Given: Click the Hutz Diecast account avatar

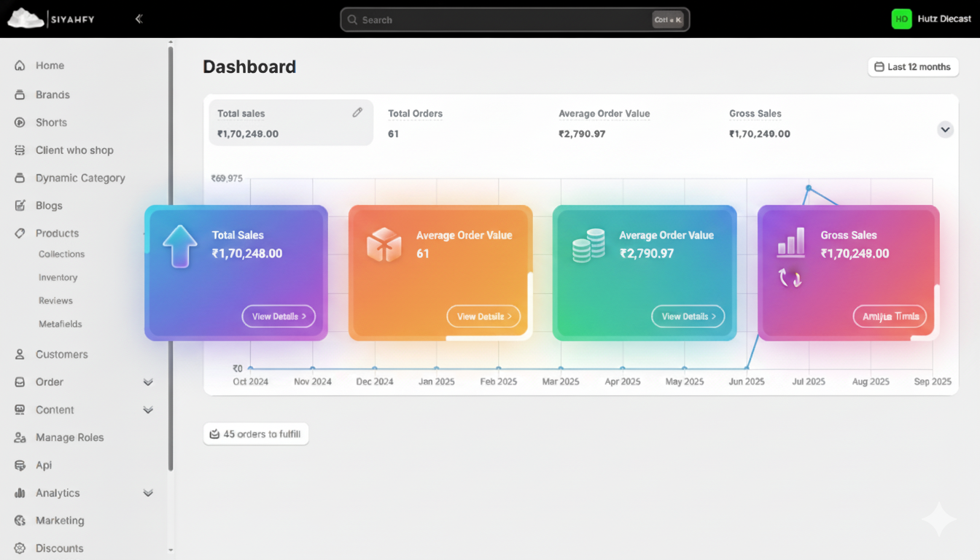Looking at the screenshot, I should [902, 18].
